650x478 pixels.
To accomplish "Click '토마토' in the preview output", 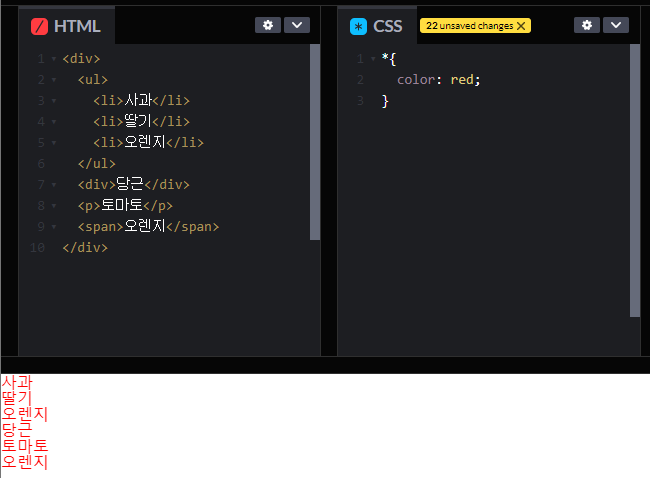I will 25,446.
